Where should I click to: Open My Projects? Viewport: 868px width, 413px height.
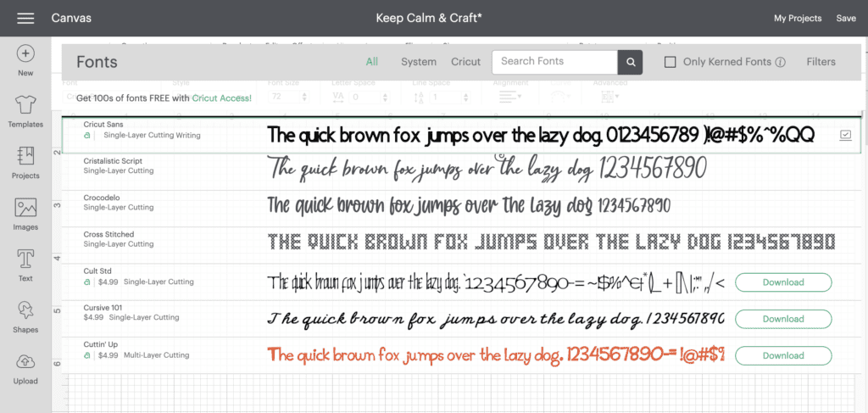pyautogui.click(x=798, y=19)
